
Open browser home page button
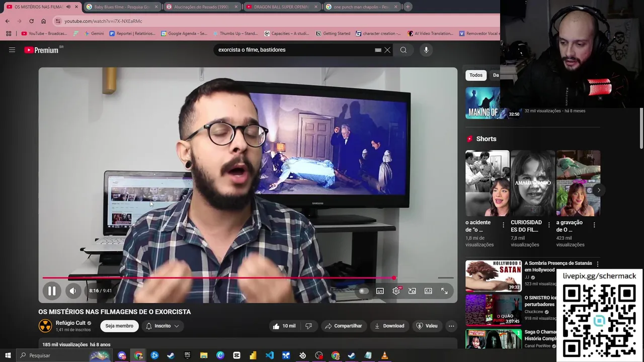tap(43, 21)
